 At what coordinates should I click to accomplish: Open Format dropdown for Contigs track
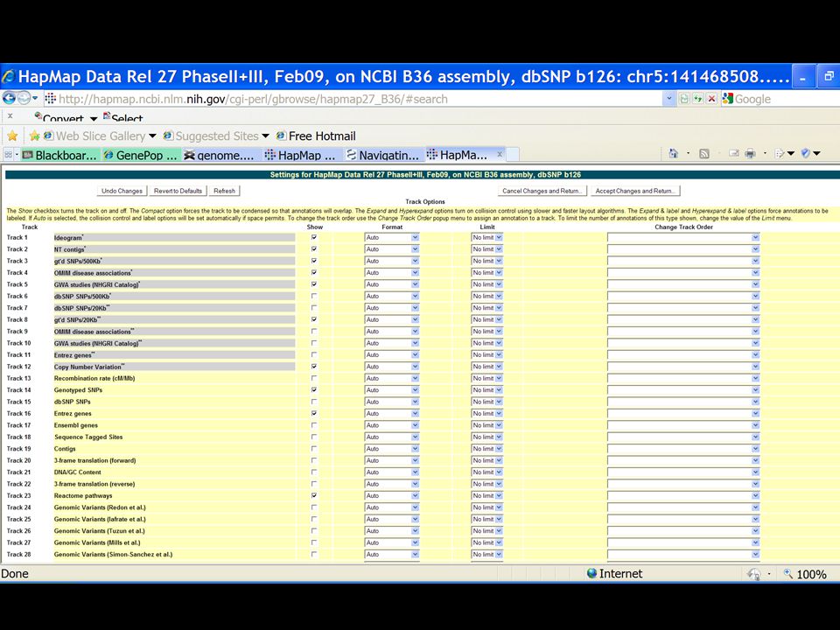pyautogui.click(x=392, y=449)
